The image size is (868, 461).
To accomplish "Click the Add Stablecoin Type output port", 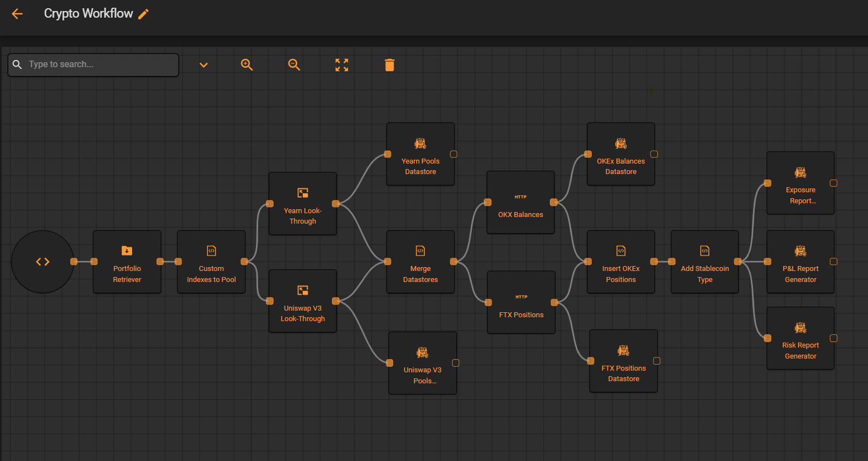I will tap(738, 262).
